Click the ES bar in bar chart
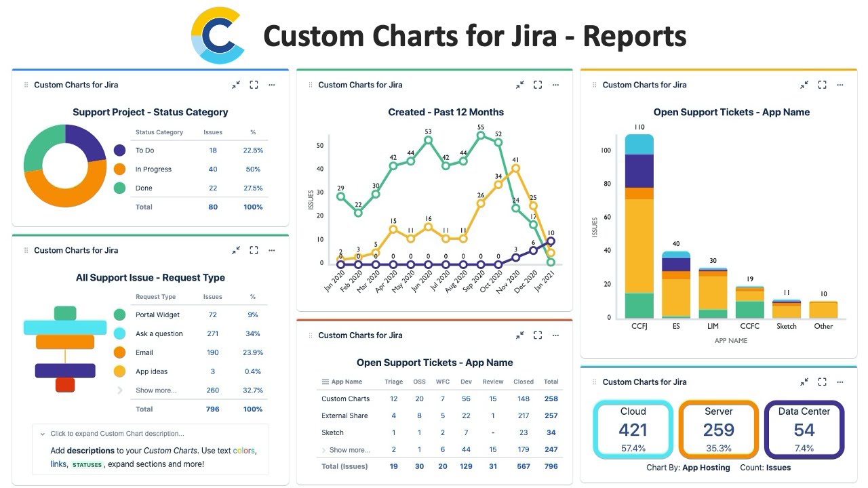This screenshot has height=488, width=868. (676, 285)
